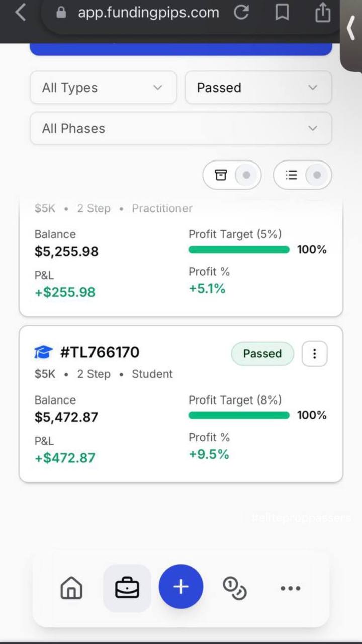Open the coins payouts icon
Viewport: 362px width, 644px height.
coord(234,588)
